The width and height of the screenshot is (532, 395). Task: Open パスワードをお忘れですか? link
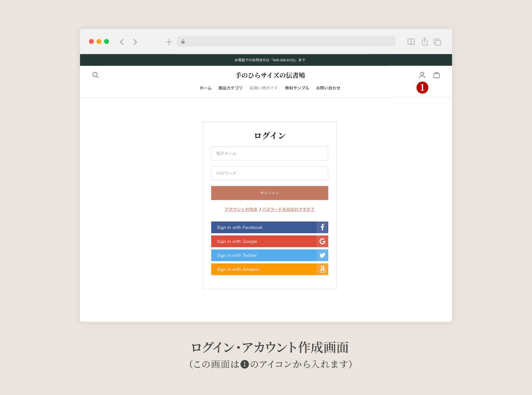click(288, 209)
